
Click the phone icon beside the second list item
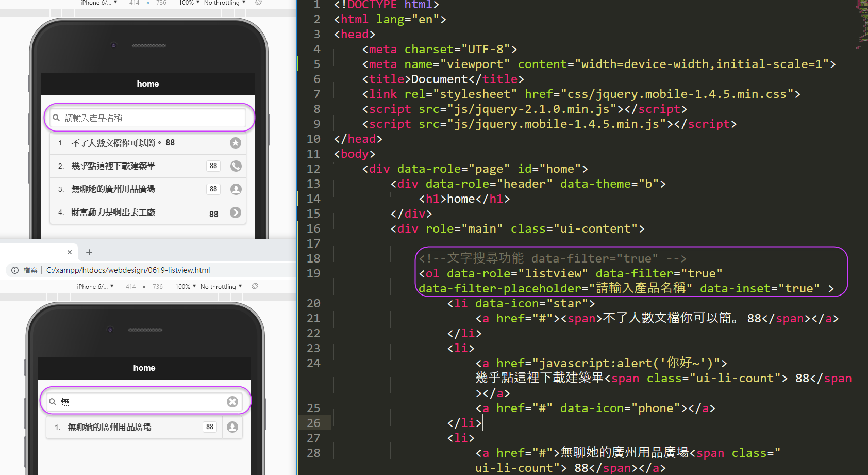point(236,166)
